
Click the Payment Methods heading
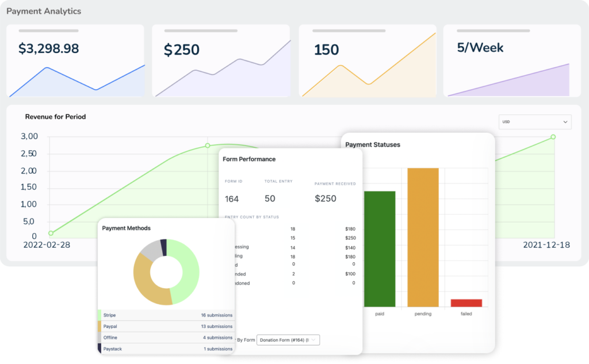click(126, 228)
